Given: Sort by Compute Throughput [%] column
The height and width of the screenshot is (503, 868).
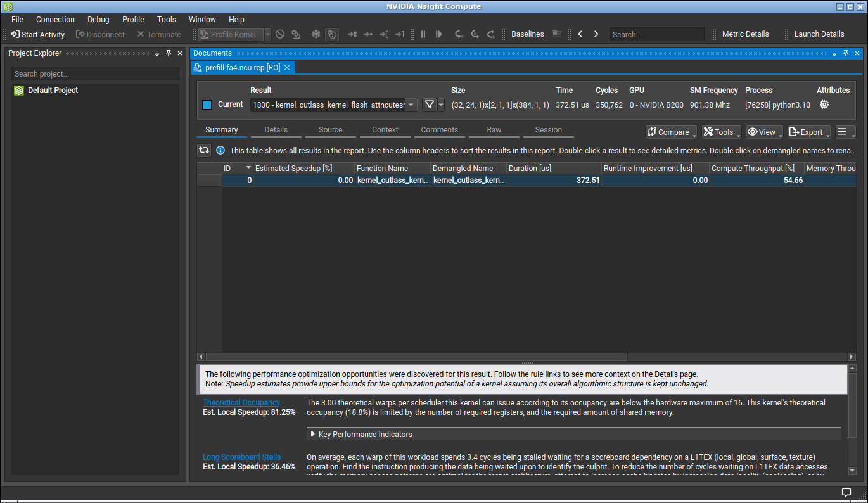Looking at the screenshot, I should coord(756,169).
